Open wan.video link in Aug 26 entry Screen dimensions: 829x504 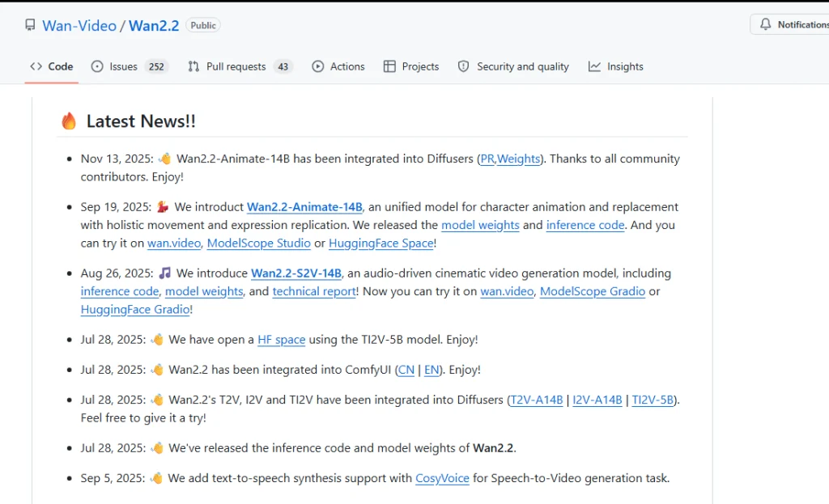coord(507,291)
